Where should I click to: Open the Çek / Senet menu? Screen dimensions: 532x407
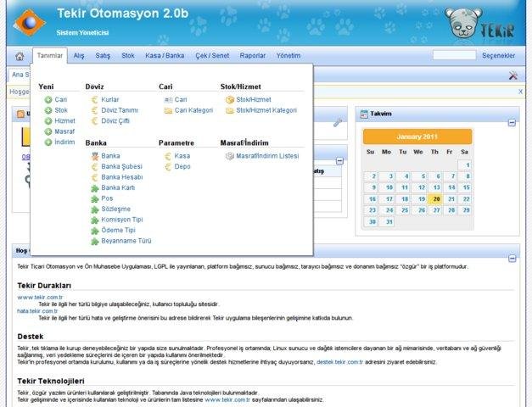[212, 56]
